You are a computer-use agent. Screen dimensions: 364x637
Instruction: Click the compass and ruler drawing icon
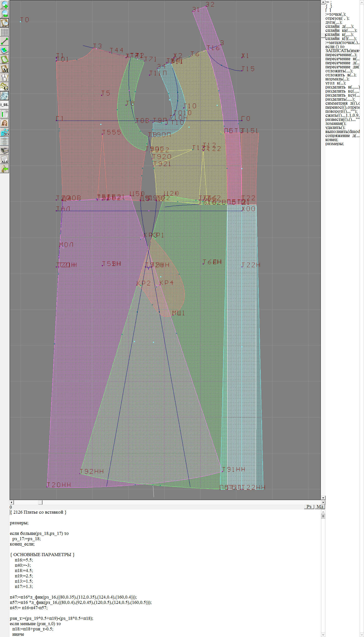pyautogui.click(x=5, y=78)
